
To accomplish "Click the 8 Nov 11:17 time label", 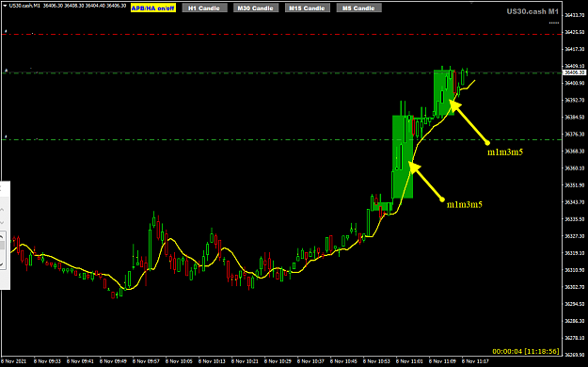I will coord(475,361).
